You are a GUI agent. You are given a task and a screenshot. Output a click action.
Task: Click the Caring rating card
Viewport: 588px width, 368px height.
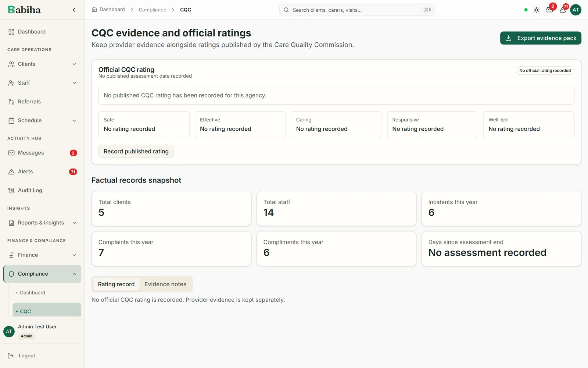click(x=336, y=125)
